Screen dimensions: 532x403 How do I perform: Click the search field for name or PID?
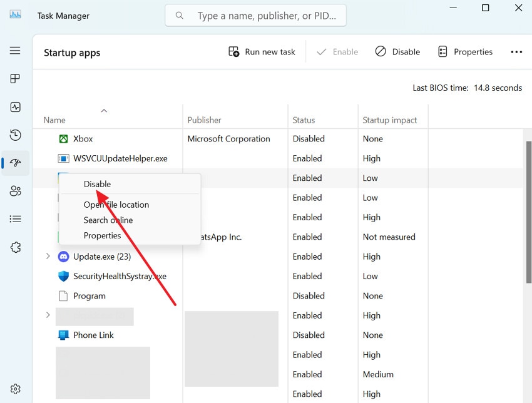click(255, 15)
